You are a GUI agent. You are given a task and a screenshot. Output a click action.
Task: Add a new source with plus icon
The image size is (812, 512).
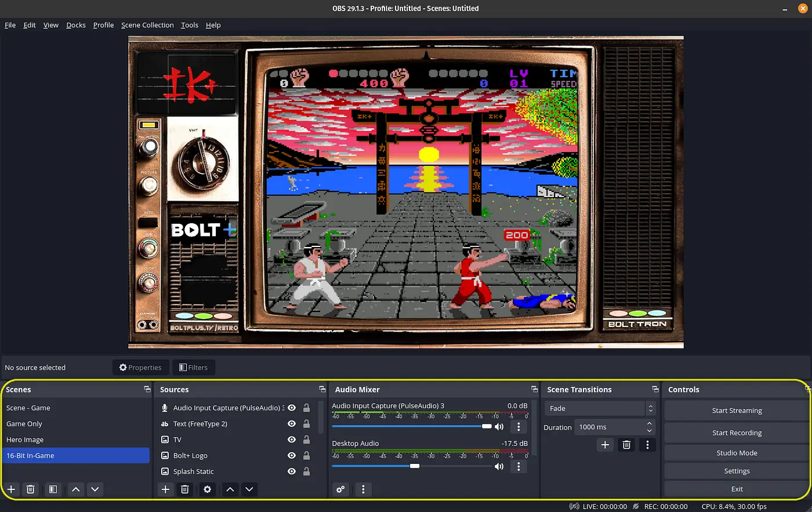point(165,489)
